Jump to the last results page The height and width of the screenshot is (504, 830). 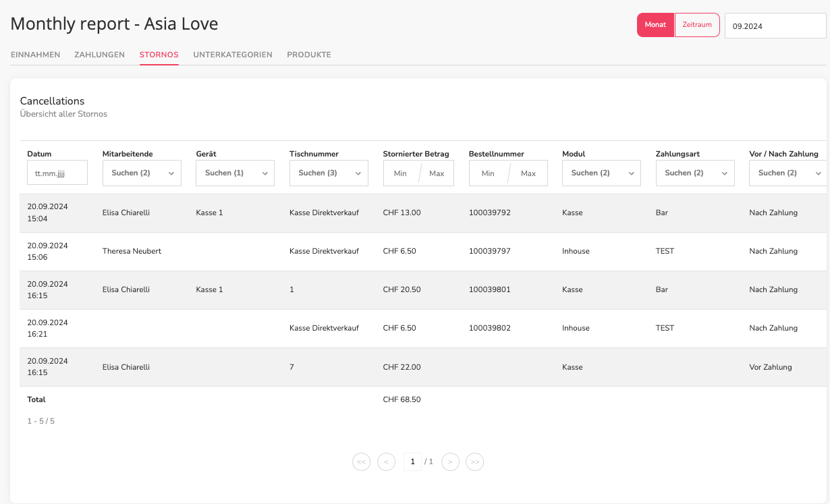pyautogui.click(x=475, y=461)
